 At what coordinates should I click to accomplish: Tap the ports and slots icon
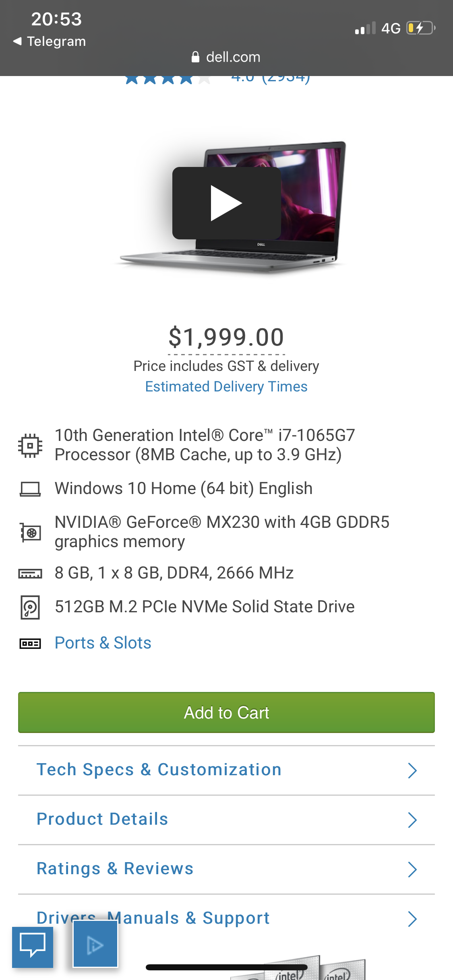click(30, 644)
